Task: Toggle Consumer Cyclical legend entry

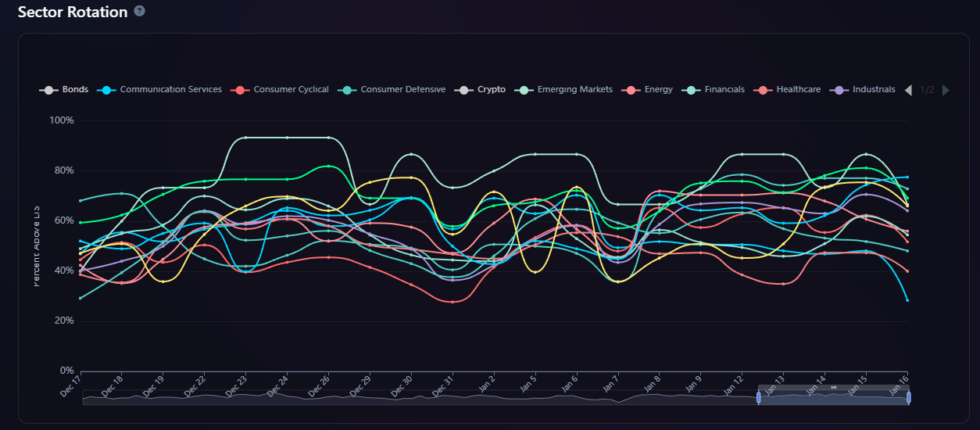Action: tap(281, 90)
